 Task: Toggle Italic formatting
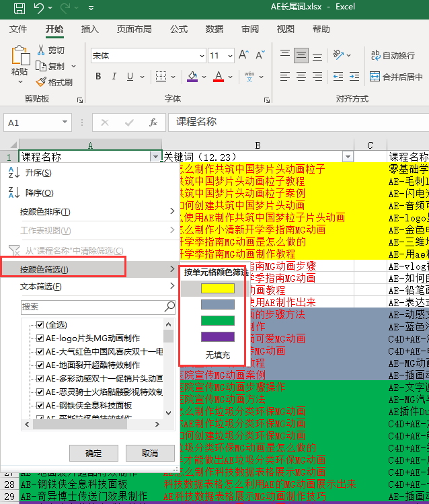tap(114, 77)
